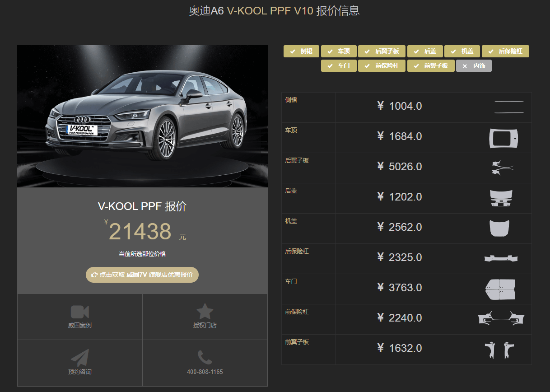Click the front bumper (前保险杠) film shape icon
The image size is (550, 392).
click(501, 318)
